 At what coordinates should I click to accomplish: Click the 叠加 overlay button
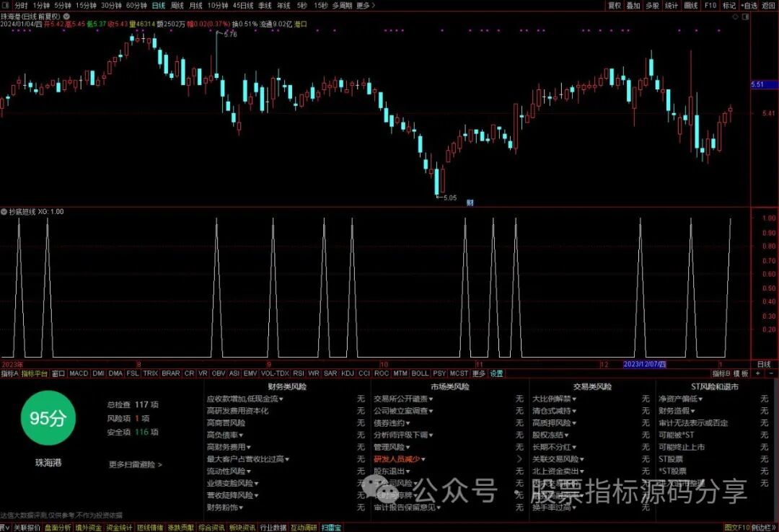pyautogui.click(x=633, y=5)
